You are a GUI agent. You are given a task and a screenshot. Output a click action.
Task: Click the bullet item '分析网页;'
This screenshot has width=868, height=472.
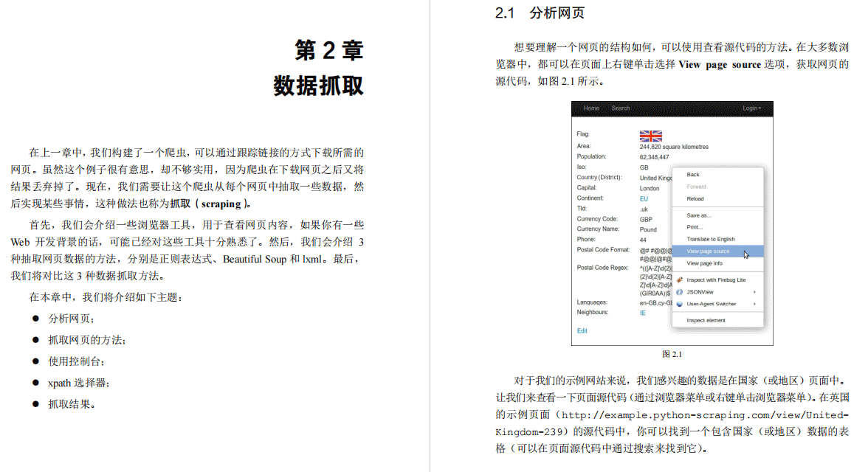point(72,319)
